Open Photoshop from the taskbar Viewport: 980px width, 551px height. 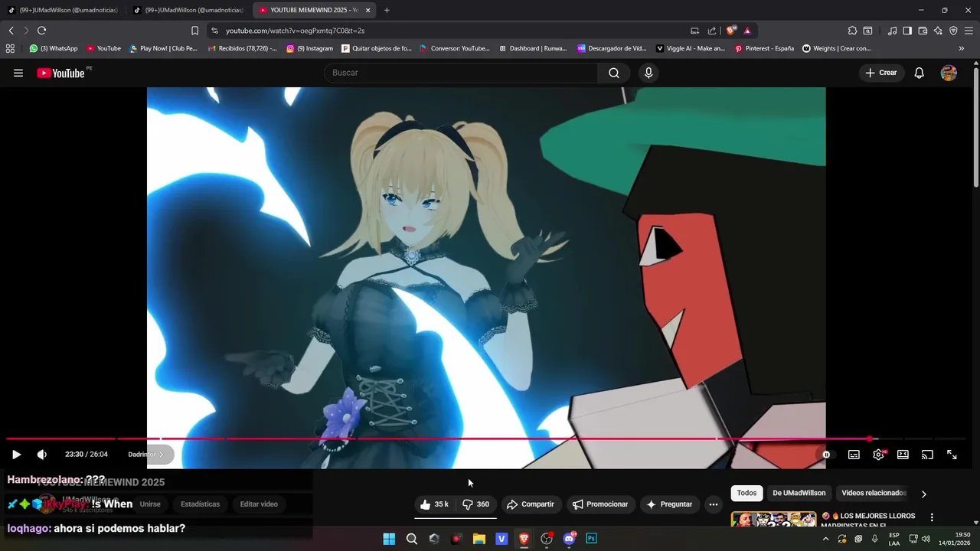click(591, 539)
